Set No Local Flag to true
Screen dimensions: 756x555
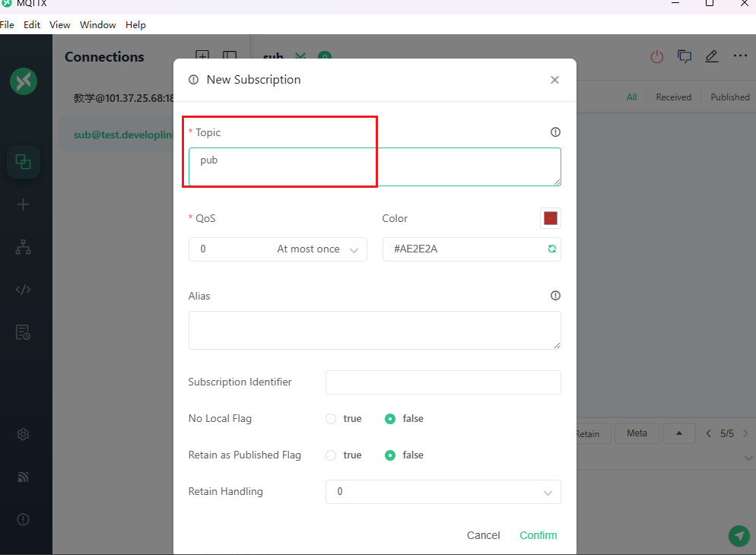click(x=331, y=419)
